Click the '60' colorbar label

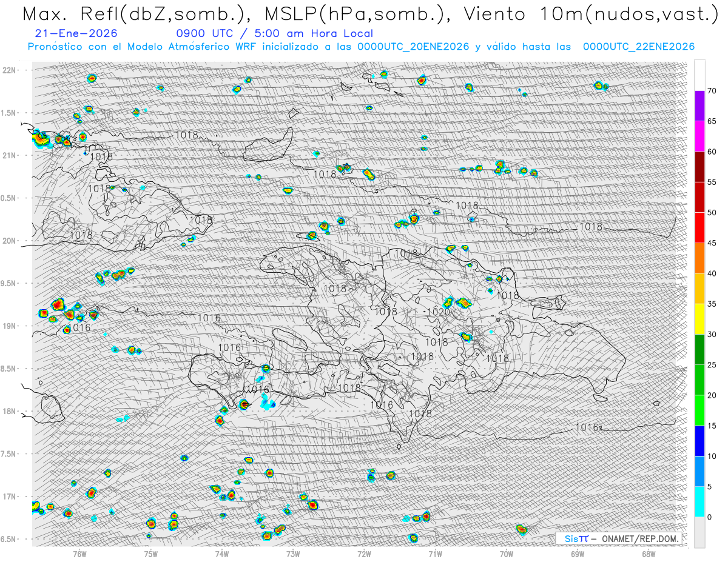[712, 152]
